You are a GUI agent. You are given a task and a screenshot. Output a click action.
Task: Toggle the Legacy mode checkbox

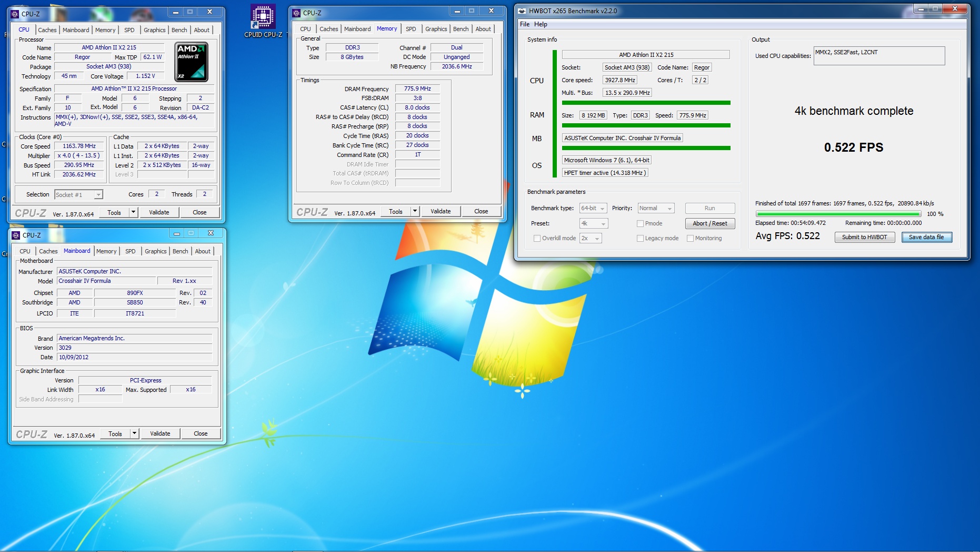click(640, 238)
